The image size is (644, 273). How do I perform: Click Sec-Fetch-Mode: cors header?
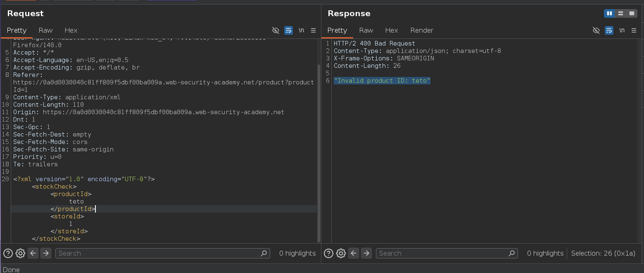pos(50,142)
